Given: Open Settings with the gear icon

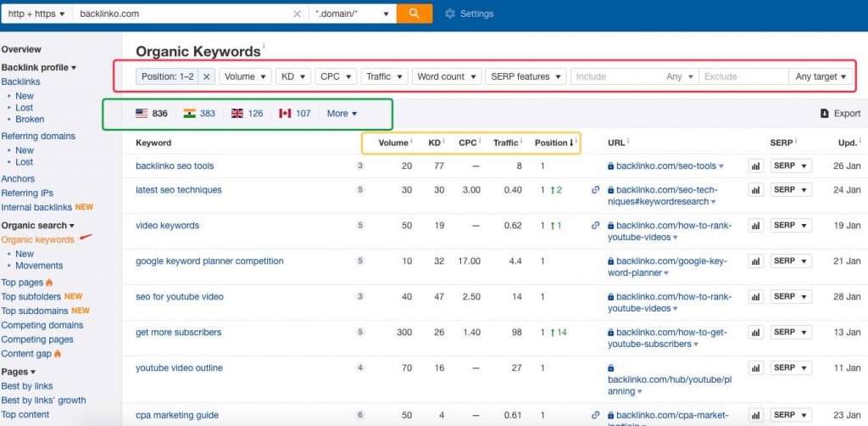Looking at the screenshot, I should click(449, 14).
